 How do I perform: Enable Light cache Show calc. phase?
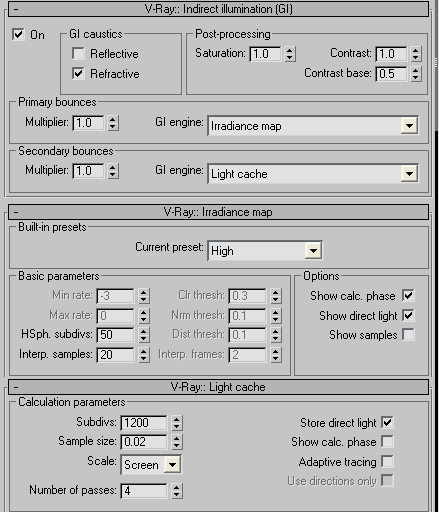387,441
